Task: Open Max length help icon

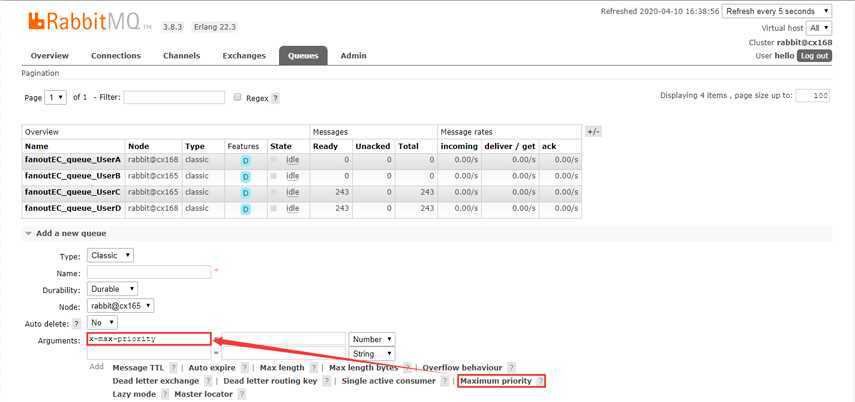Action: [313, 368]
